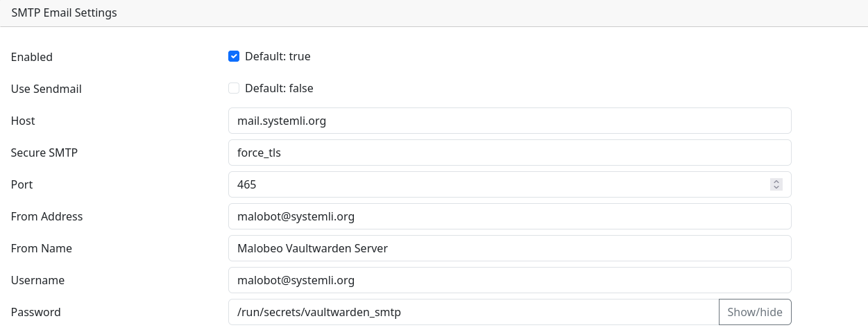This screenshot has height=330, width=868.
Task: Focus the Username input field
Action: pyautogui.click(x=509, y=280)
